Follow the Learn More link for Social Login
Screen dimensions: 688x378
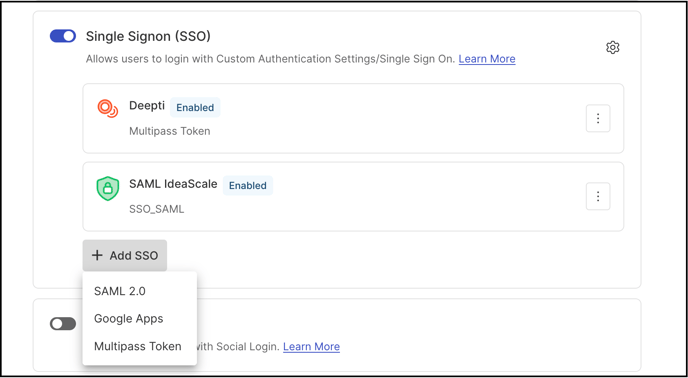tap(312, 347)
